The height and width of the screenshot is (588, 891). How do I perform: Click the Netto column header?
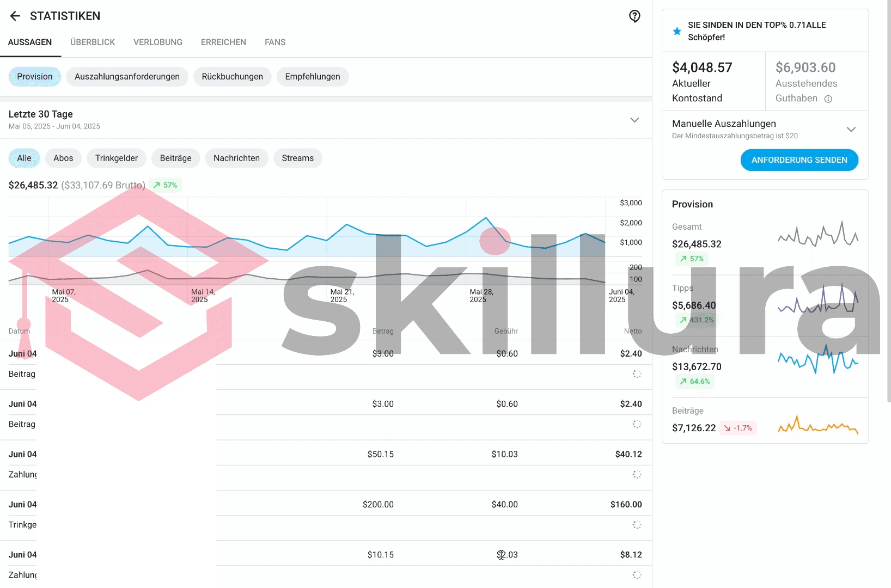633,331
